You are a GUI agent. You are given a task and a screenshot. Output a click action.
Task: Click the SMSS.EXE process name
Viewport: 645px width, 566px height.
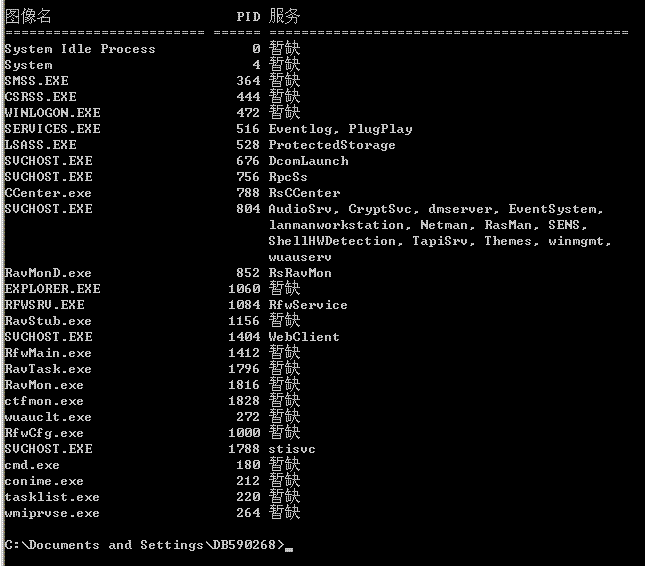[x=36, y=81]
